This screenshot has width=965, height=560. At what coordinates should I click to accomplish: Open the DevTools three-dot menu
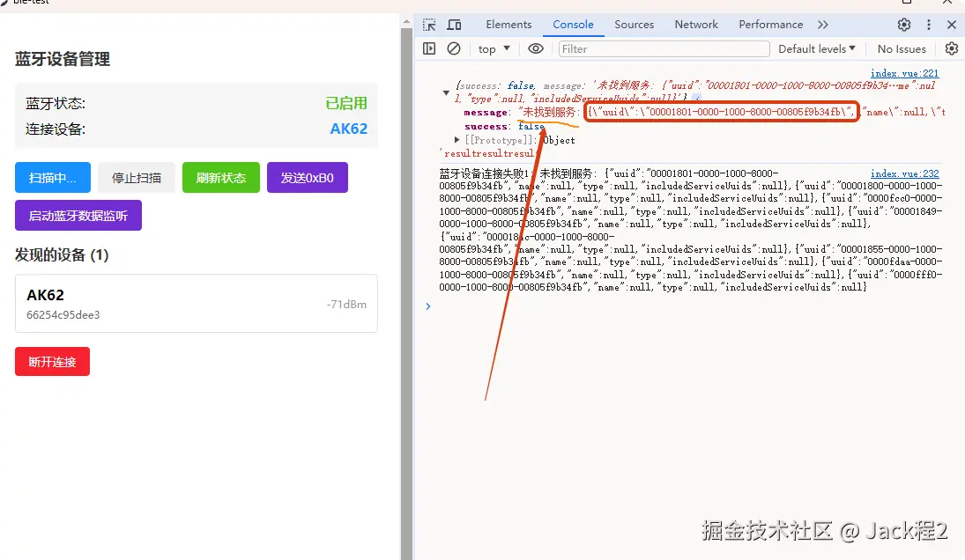tap(929, 25)
